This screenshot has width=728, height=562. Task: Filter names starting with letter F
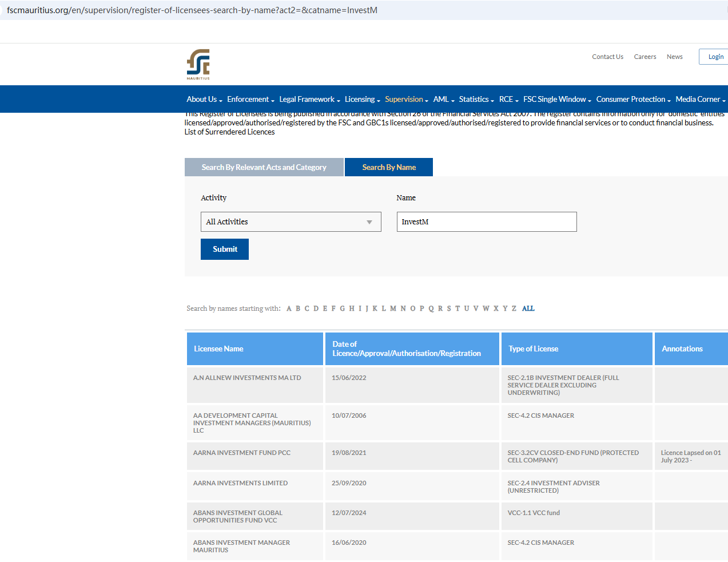pos(333,308)
